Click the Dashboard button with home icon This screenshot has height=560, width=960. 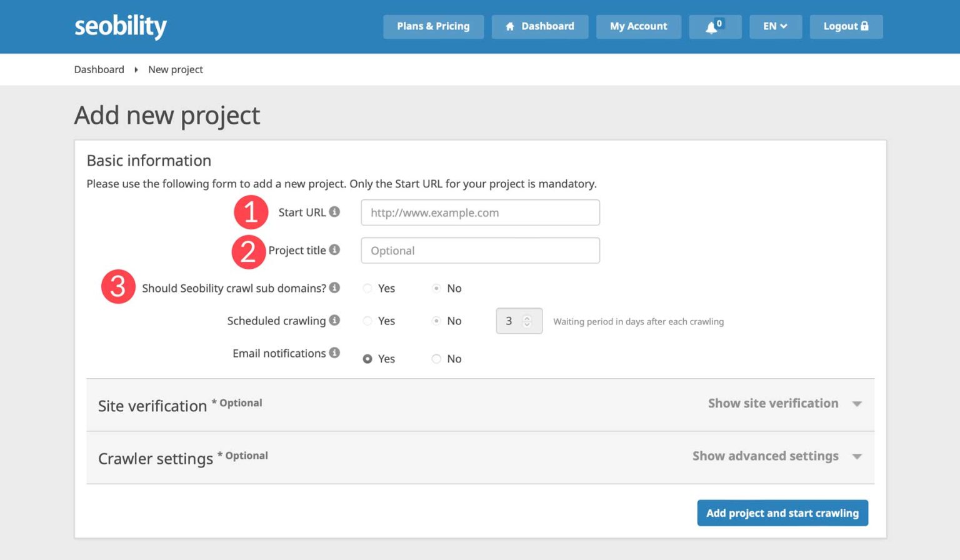coord(539,27)
